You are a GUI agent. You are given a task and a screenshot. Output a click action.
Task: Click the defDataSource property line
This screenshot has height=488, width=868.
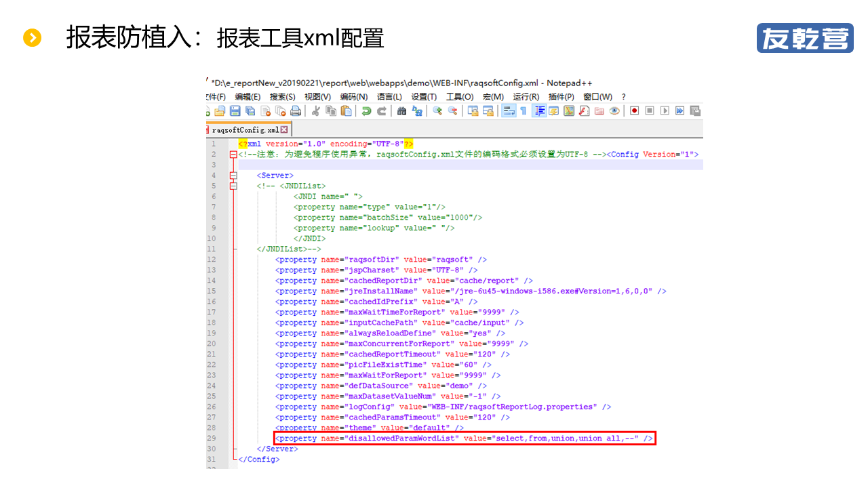[x=381, y=386]
